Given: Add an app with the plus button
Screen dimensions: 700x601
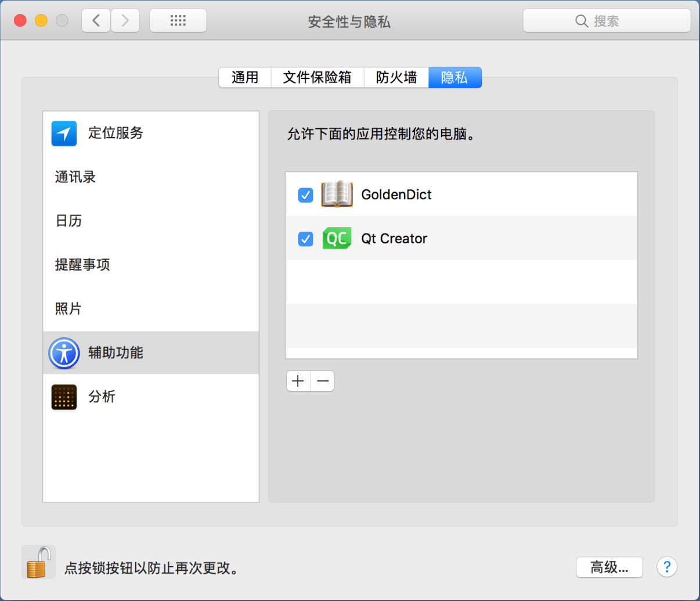Looking at the screenshot, I should point(298,381).
